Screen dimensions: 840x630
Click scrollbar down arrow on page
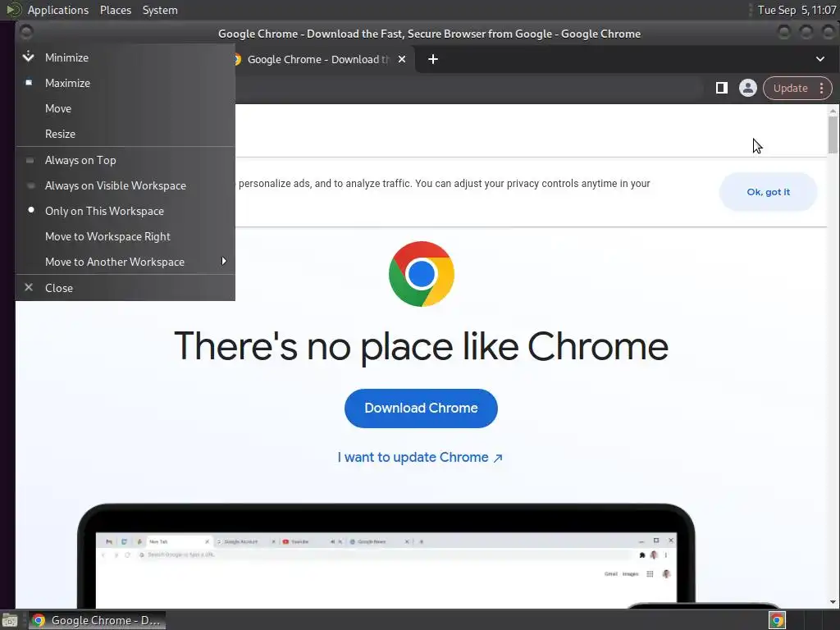pos(833,602)
